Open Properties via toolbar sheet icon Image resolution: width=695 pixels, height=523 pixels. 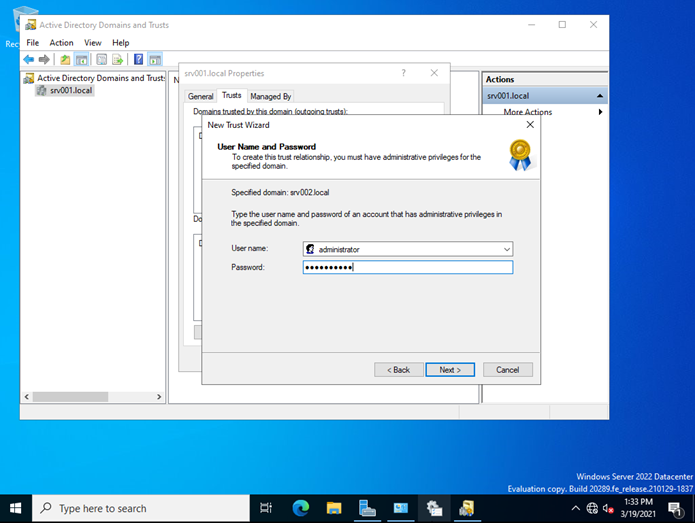tap(102, 59)
